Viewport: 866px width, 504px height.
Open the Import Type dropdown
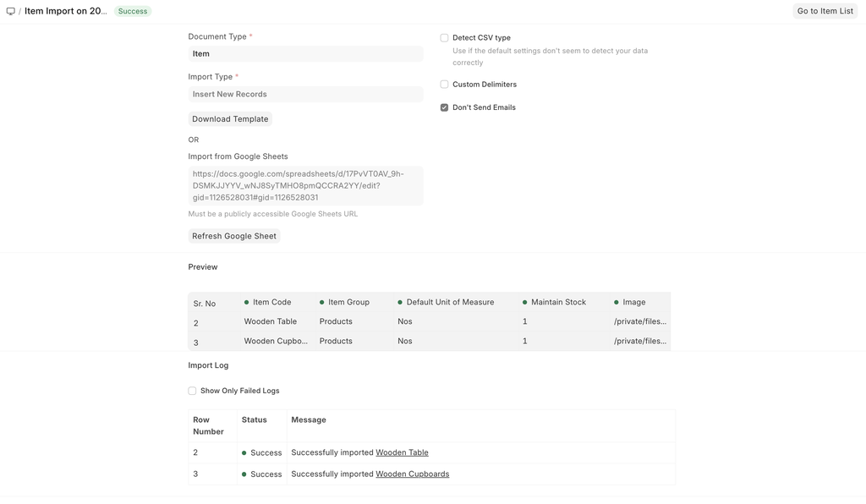(305, 95)
